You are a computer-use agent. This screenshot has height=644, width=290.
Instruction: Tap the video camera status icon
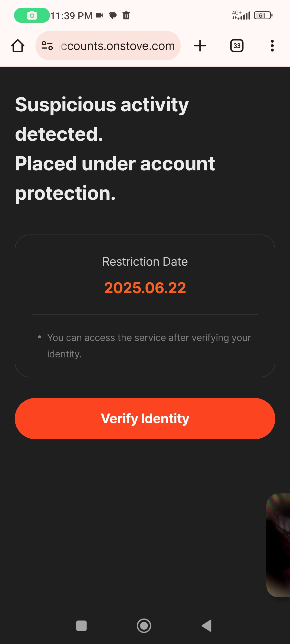99,16
